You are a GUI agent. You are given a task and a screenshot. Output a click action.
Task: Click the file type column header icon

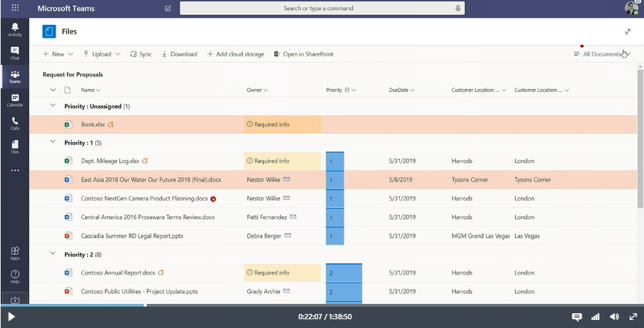coord(68,90)
